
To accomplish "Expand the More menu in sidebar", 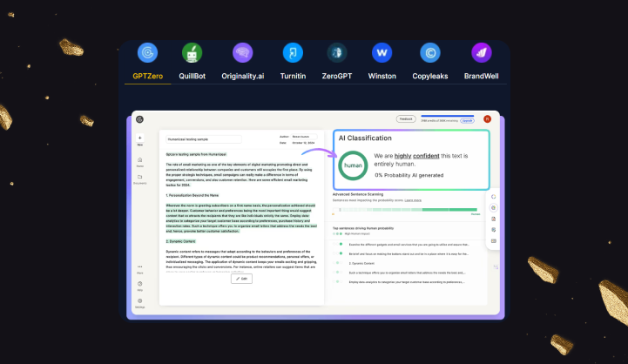I will [139, 268].
